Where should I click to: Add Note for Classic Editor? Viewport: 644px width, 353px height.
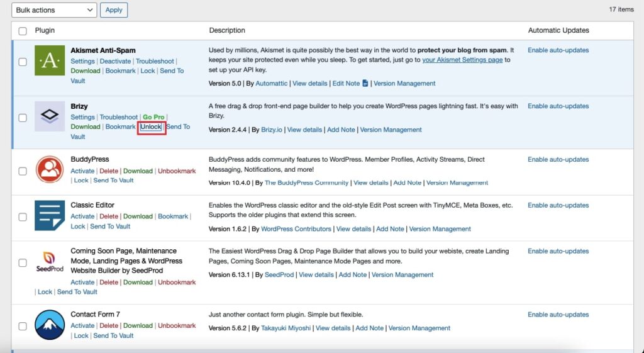(x=390, y=229)
